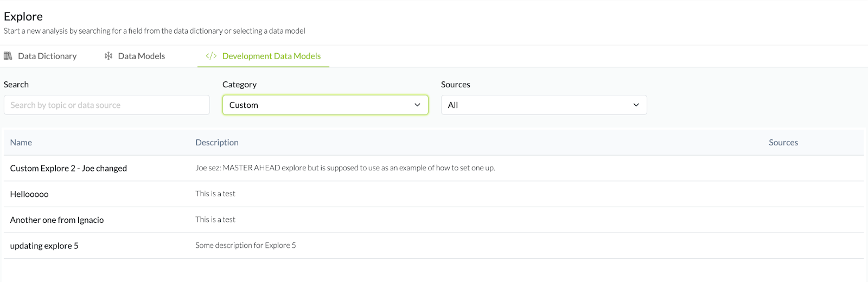Sort by the Name column header
This screenshot has width=868, height=282.
[21, 142]
